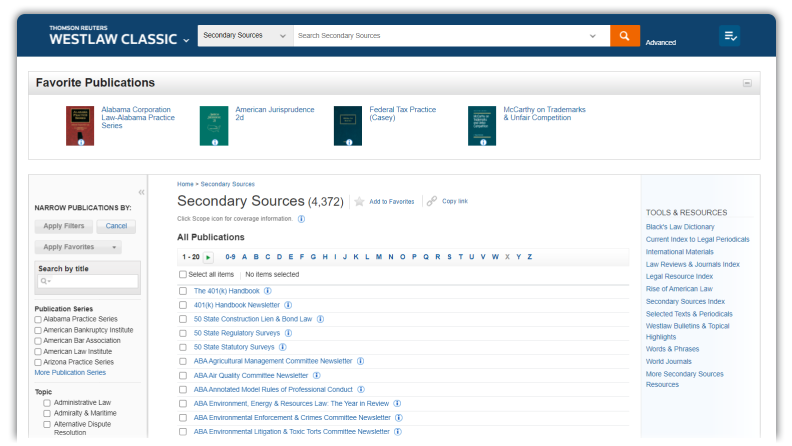
Task: Jump to publications starting with 0-9
Action: [x=230, y=257]
